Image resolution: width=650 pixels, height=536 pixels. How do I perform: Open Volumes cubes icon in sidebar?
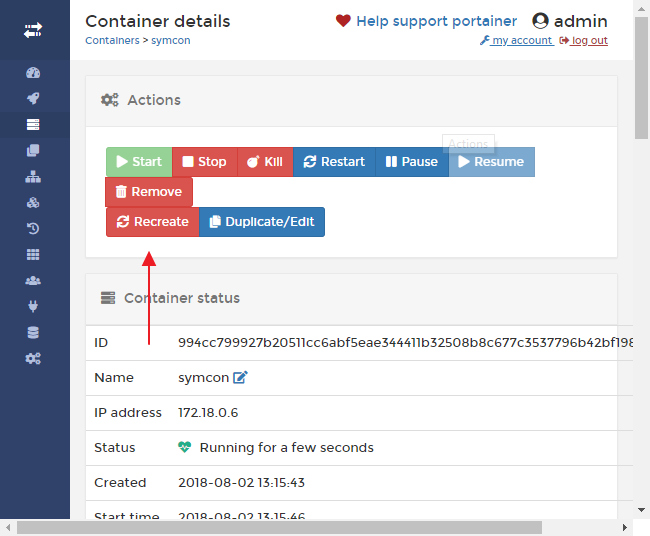[x=33, y=202]
